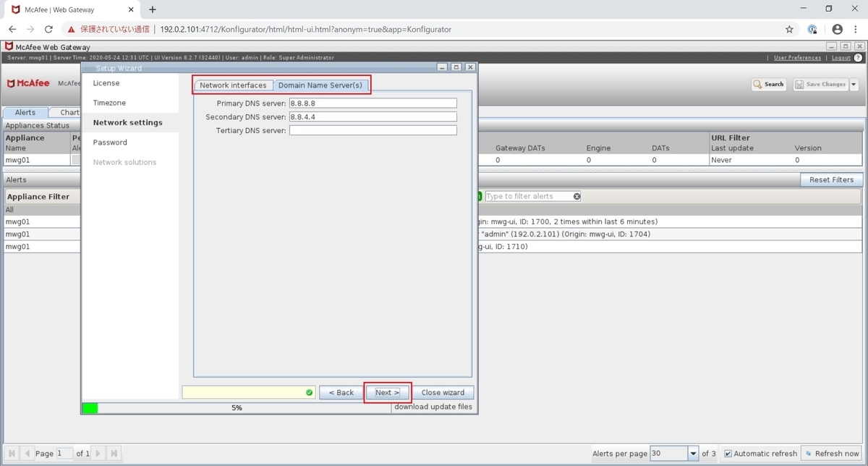This screenshot has width=868, height=466.
Task: Minimize the Setup Wizard window
Action: pos(443,67)
